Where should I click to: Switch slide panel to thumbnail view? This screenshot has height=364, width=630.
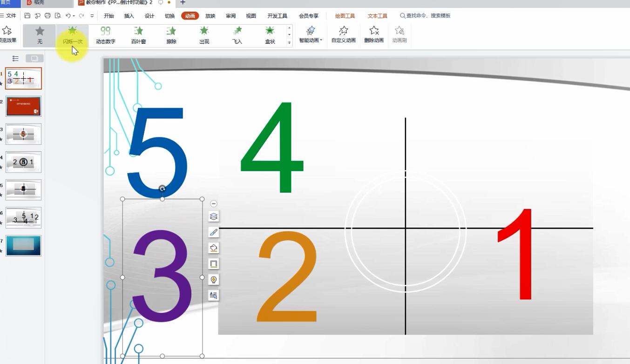[34, 58]
